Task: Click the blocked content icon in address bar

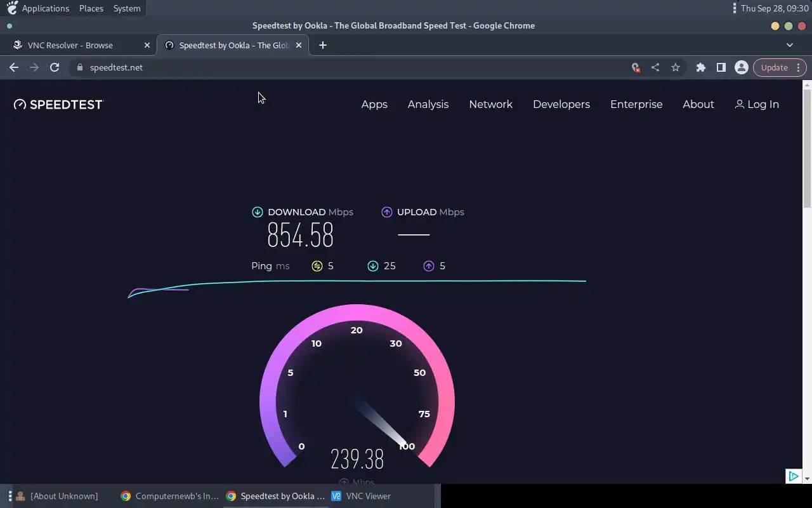Action: click(635, 67)
